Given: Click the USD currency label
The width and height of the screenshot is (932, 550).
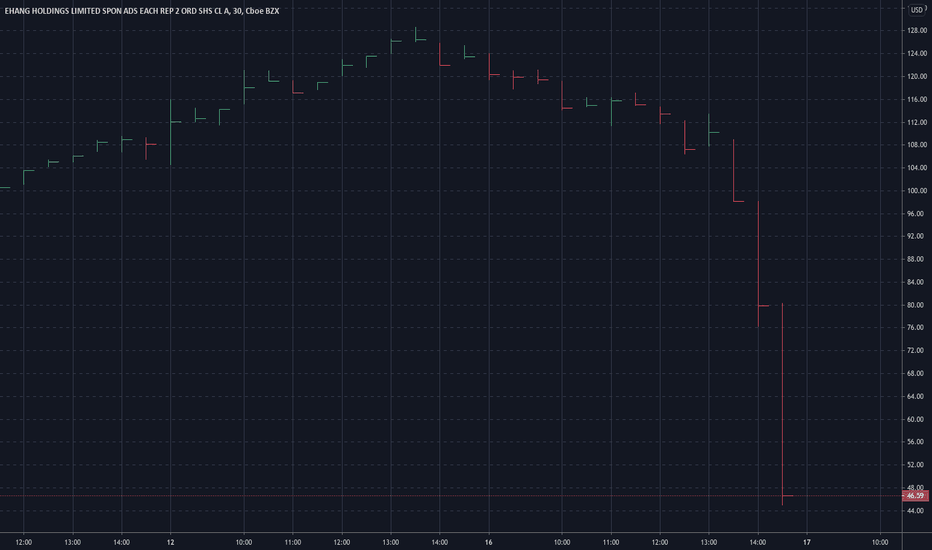Looking at the screenshot, I should (x=917, y=10).
